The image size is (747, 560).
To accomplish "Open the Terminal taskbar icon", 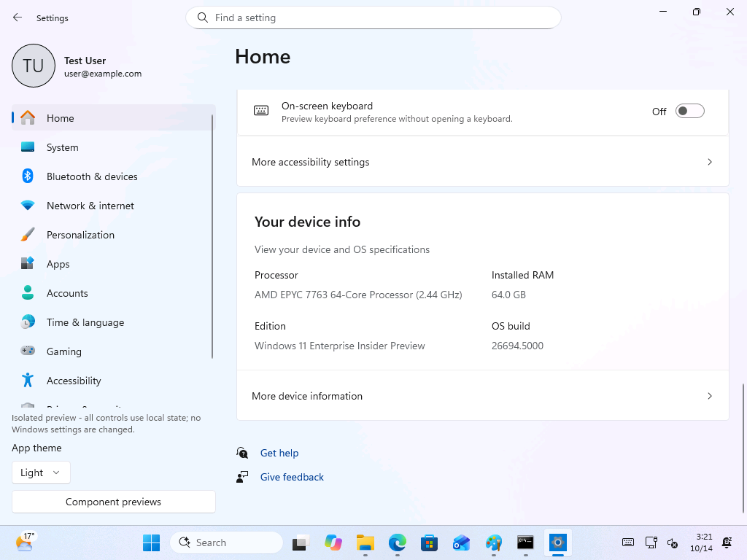I will pos(525,542).
